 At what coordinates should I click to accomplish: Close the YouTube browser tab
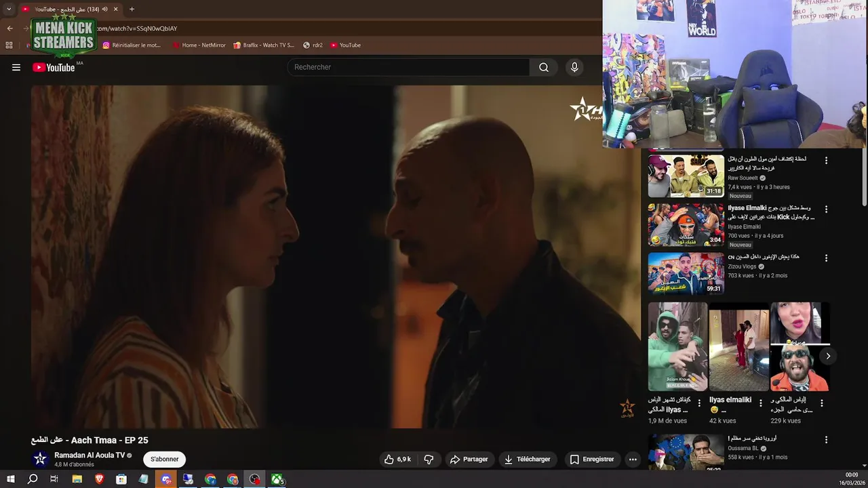coord(115,9)
